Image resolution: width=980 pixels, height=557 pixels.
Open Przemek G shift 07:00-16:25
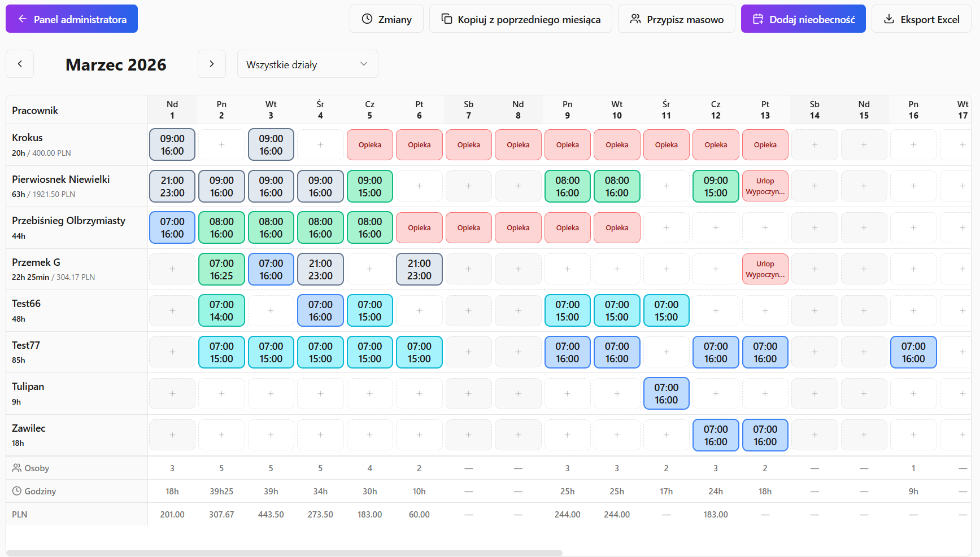coord(221,269)
